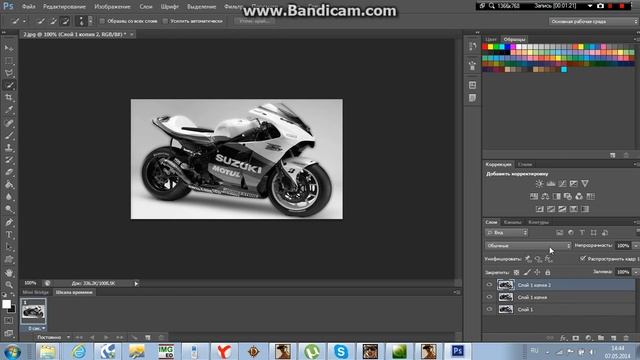Click the foreground color swatch

6,304
